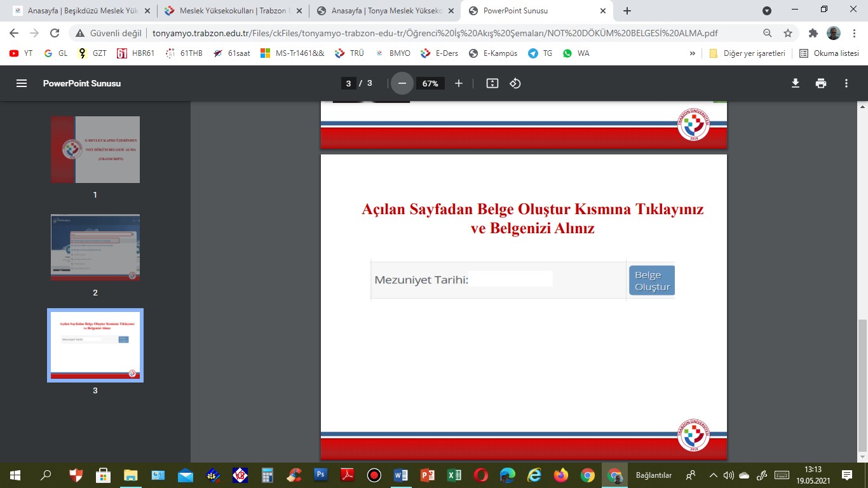Expand the hidden bookmarks chevron

pos(692,53)
